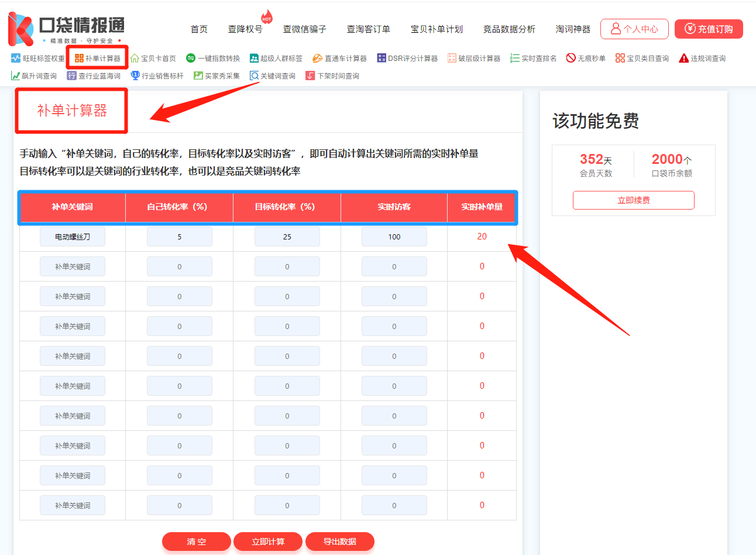756x555 pixels.
Task: Click the 宝贝类目查询 category icon
Action: 620,58
